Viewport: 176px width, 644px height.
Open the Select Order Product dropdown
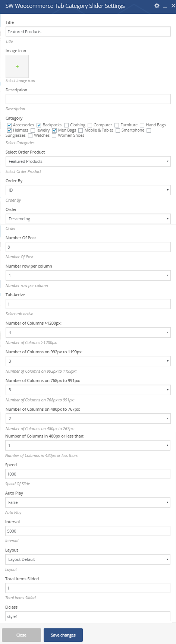[88, 161]
